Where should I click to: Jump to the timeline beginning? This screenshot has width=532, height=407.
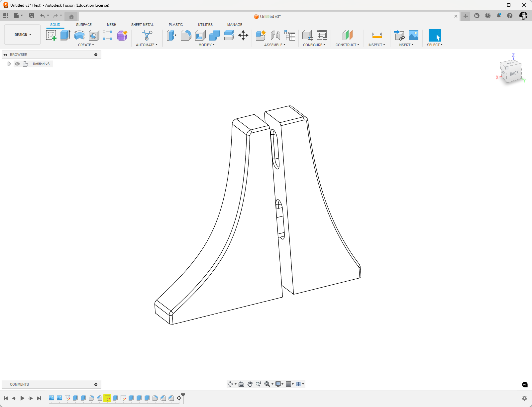click(6, 398)
